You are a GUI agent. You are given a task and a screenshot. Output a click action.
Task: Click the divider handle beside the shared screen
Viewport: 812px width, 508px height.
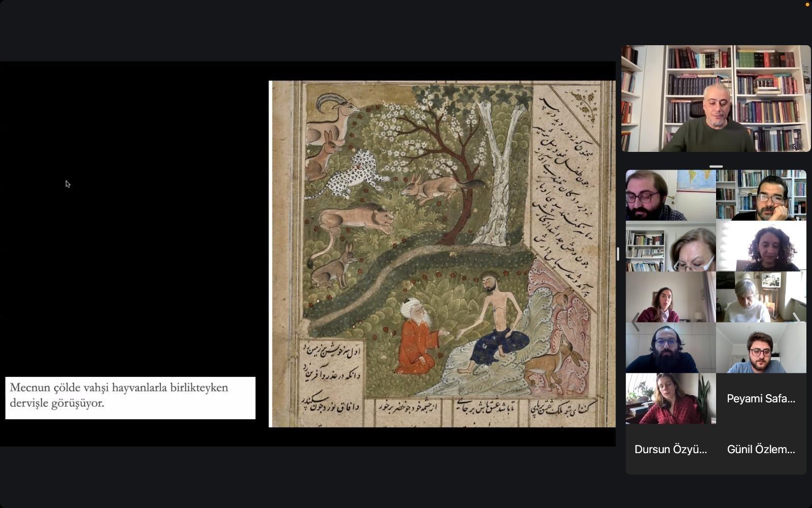tap(618, 254)
